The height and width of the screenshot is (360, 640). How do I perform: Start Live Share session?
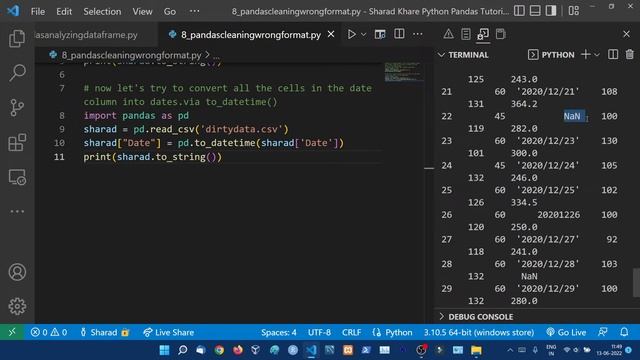tap(169, 332)
